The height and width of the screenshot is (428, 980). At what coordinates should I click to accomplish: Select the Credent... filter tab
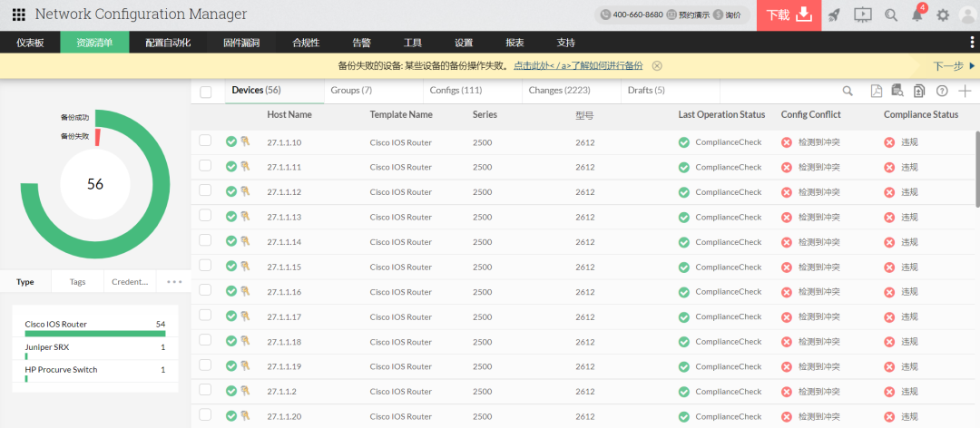130,282
